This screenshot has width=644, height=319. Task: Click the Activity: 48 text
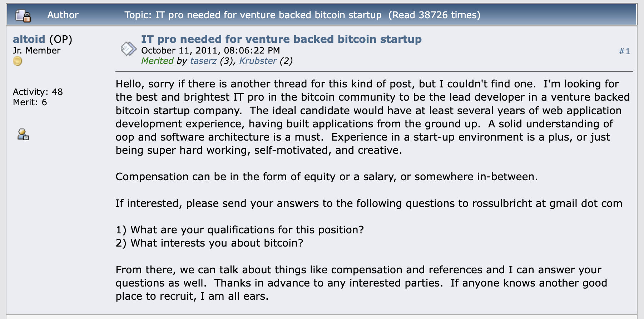(38, 92)
